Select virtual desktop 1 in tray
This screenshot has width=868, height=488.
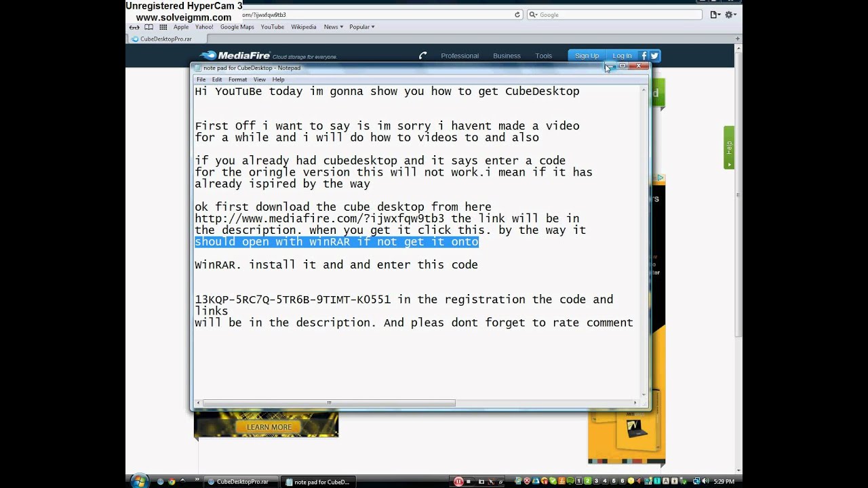(579, 481)
